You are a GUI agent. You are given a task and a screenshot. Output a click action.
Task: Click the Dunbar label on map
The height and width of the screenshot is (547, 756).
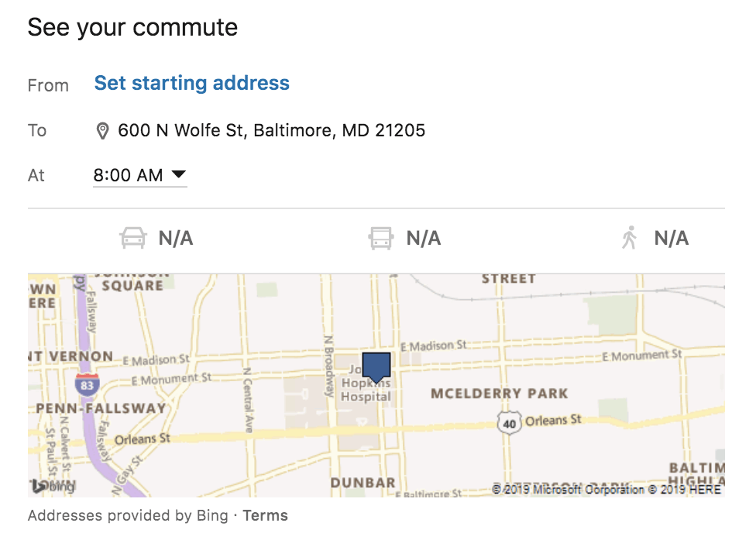pyautogui.click(x=363, y=483)
